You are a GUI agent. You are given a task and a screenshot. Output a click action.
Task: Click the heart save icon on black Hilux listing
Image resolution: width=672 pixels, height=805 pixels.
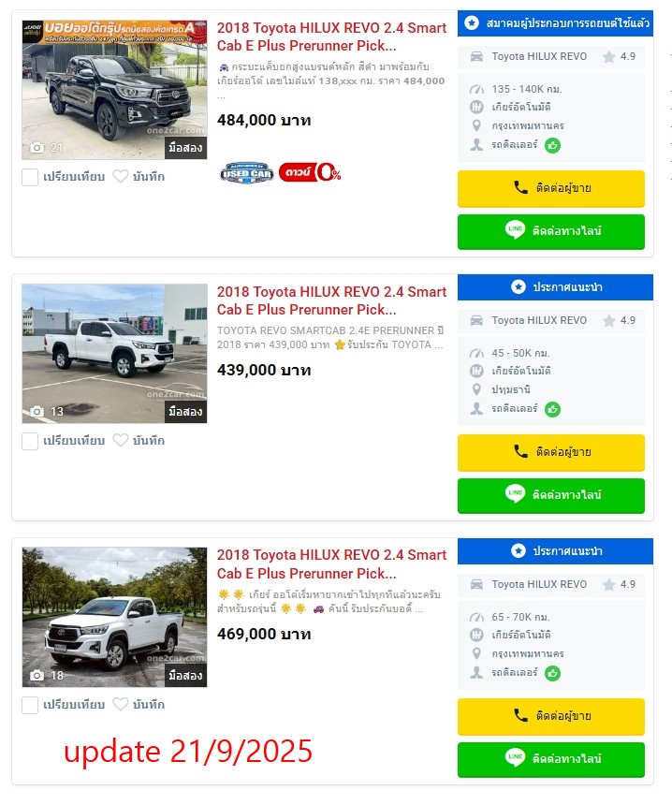click(x=120, y=177)
